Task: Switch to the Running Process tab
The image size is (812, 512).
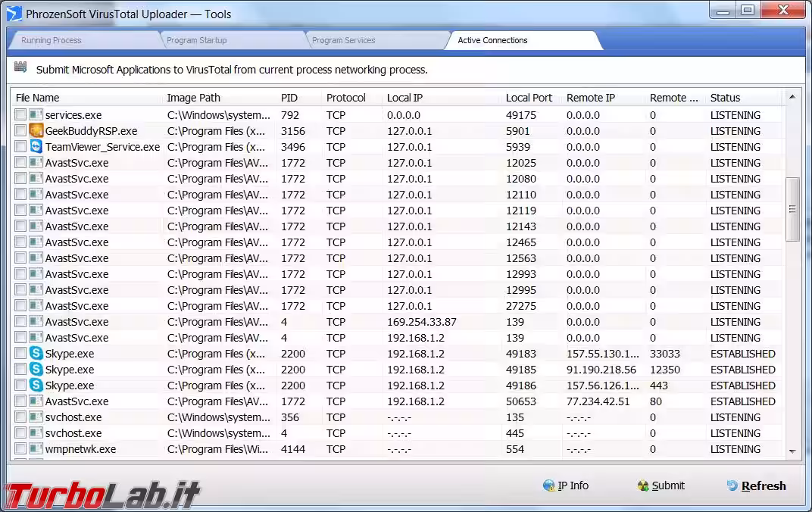Action: [x=52, y=40]
